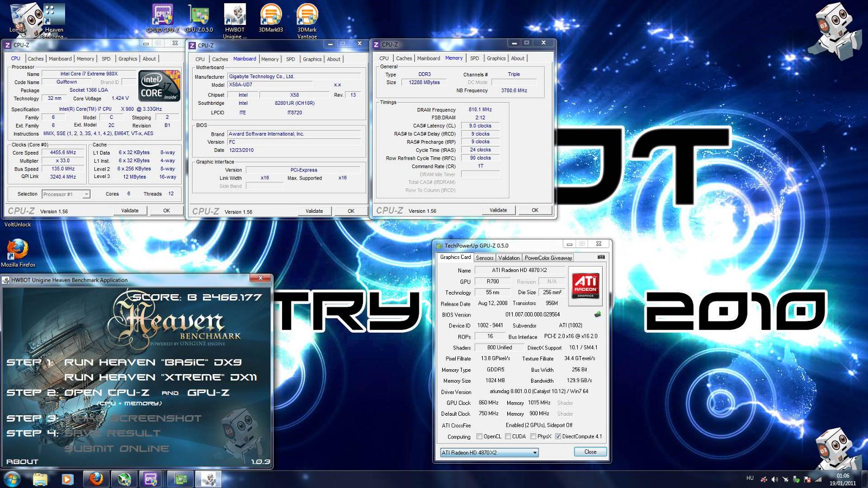Click Intel Core i7 logo in CPU-Z

pos(159,86)
